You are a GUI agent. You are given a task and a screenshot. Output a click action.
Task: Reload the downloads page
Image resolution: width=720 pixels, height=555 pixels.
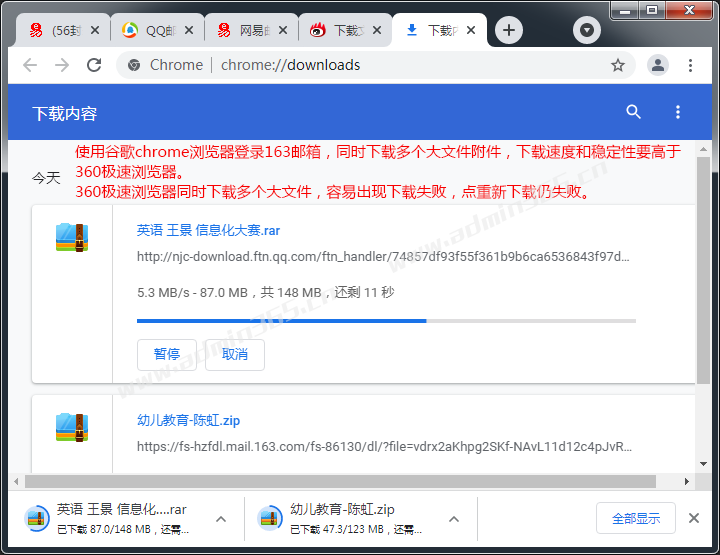94,65
